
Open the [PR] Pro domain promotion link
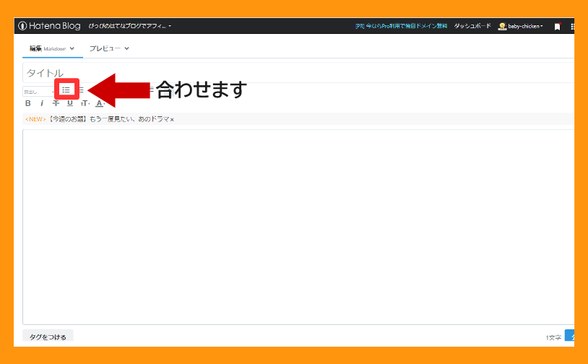coord(401,26)
